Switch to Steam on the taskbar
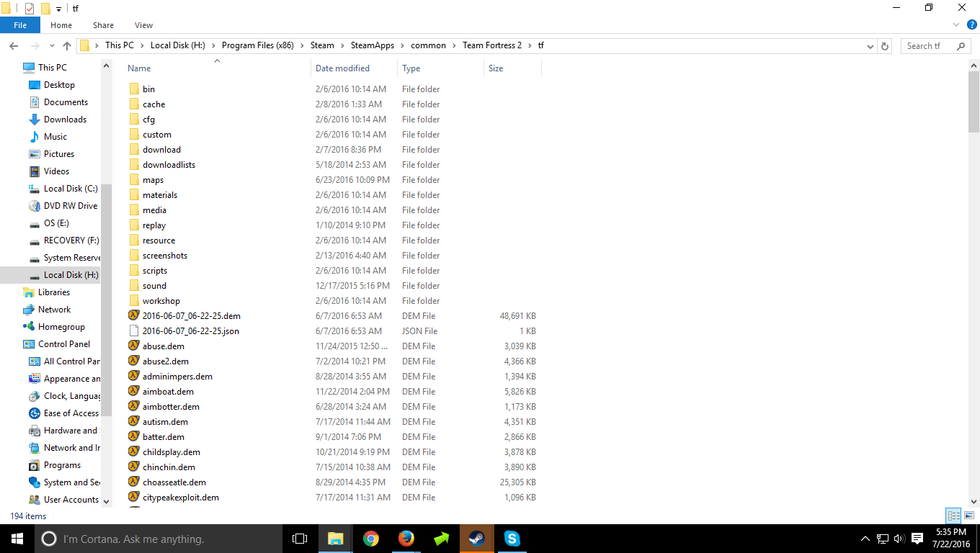The image size is (980, 553). click(x=477, y=539)
